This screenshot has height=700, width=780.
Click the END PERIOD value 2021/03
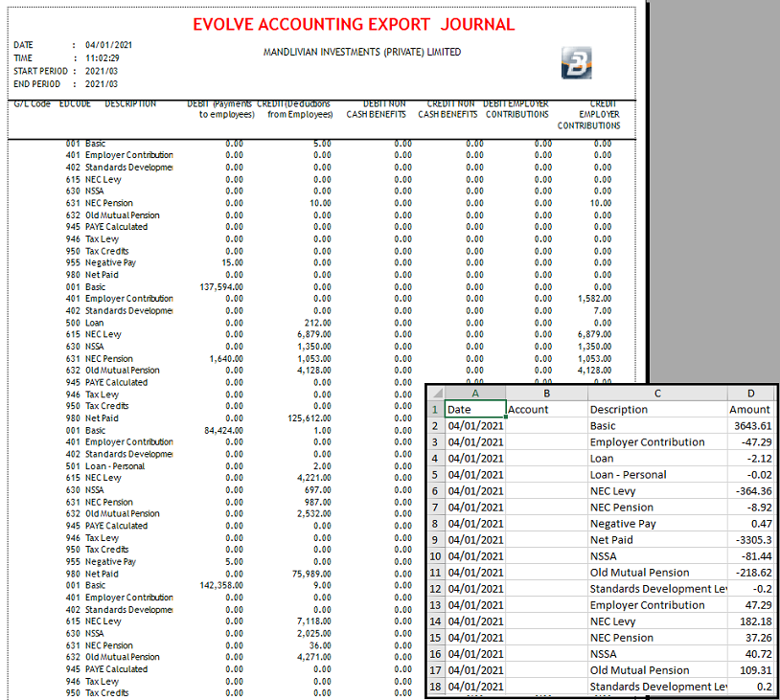pos(102,84)
